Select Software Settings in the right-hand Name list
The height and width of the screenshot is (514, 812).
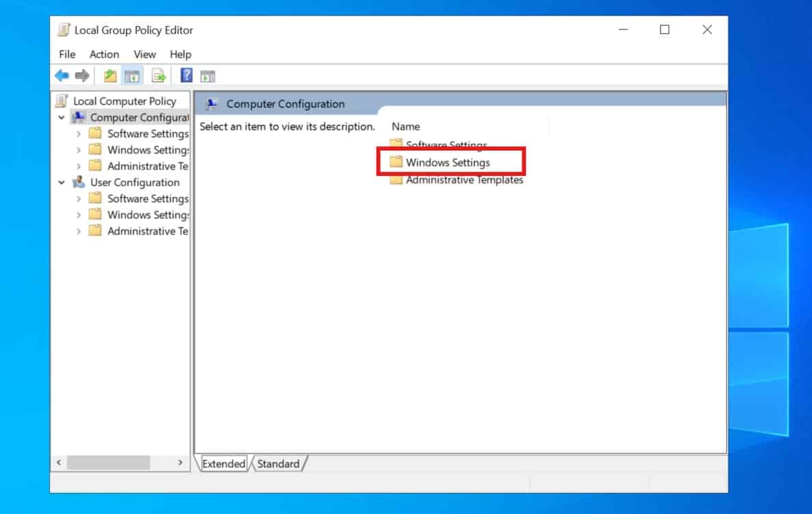coord(438,144)
